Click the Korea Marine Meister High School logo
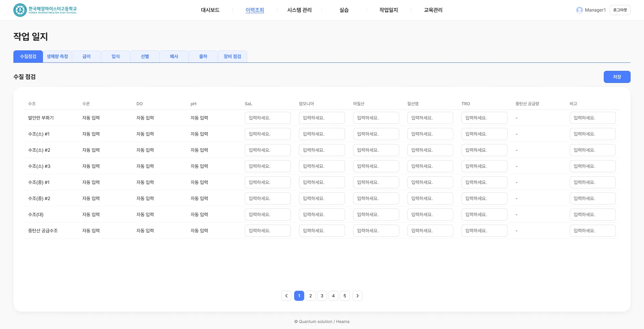644x329 pixels. point(45,10)
